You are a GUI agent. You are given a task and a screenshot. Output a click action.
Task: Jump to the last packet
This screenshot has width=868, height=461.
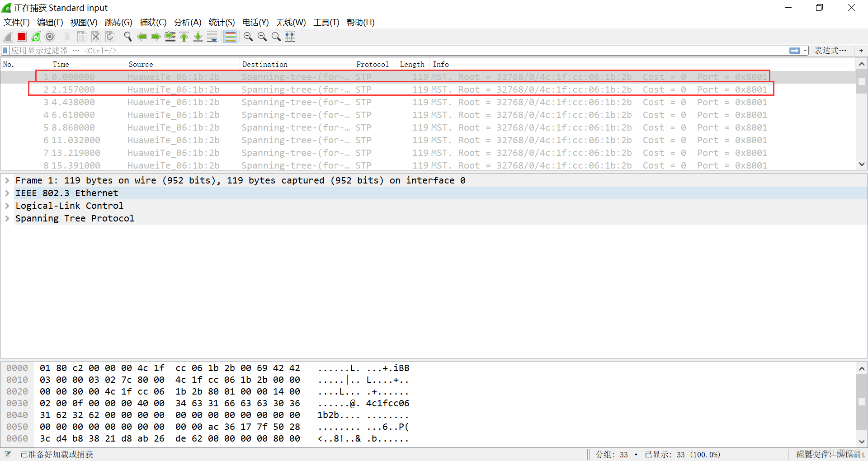coord(198,37)
